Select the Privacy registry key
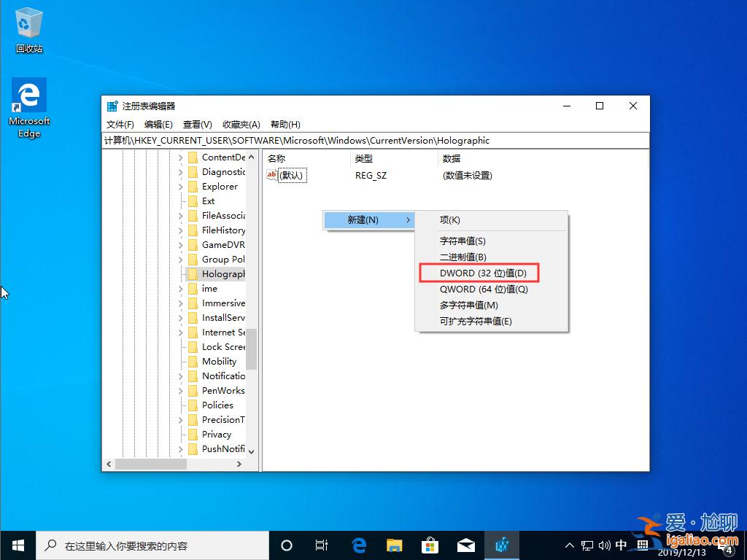Viewport: 747px width, 560px height. tap(217, 434)
